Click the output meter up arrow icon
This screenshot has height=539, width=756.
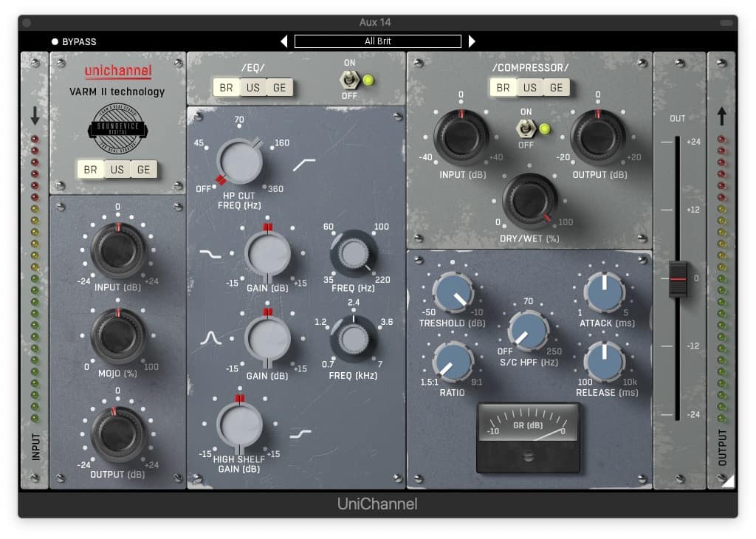pyautogui.click(x=721, y=116)
